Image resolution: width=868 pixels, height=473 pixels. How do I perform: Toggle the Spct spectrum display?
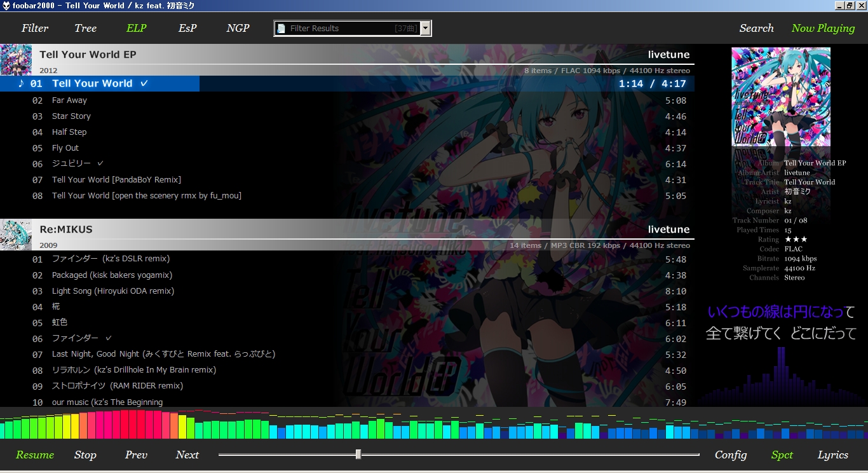782,455
